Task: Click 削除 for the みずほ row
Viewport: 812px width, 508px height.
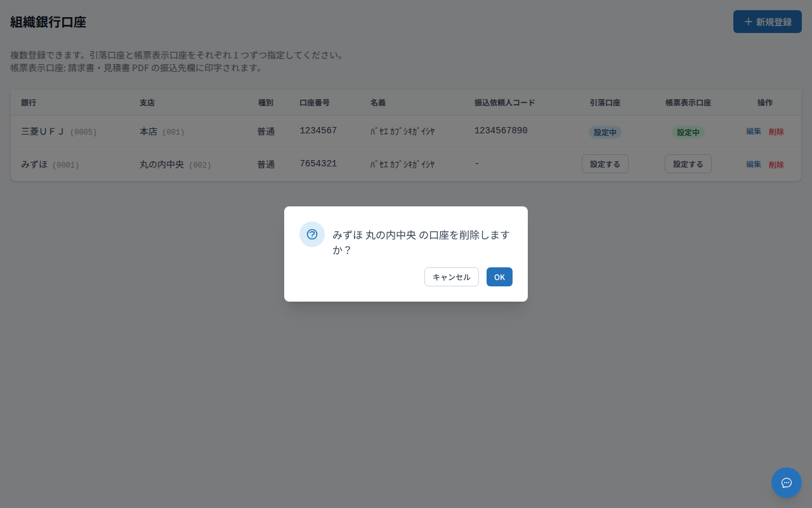Action: click(776, 164)
